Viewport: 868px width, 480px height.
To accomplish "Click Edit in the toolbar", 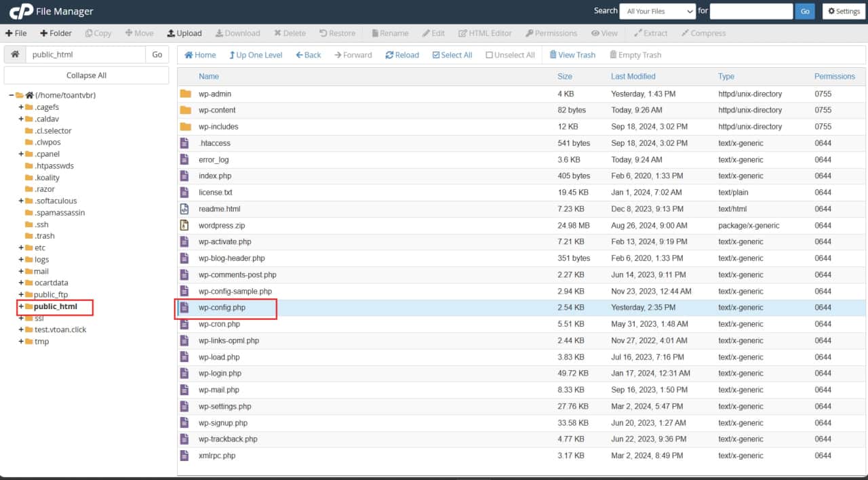I will pos(433,33).
